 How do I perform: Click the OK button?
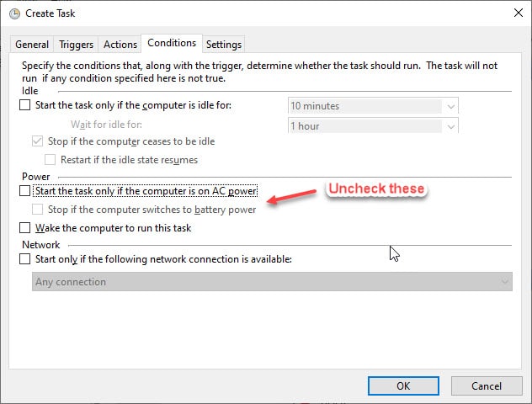403,385
